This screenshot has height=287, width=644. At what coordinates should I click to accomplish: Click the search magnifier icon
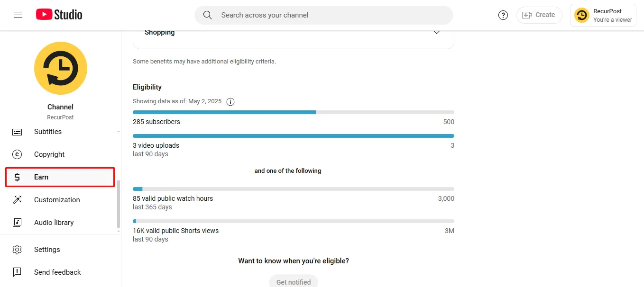pos(207,15)
